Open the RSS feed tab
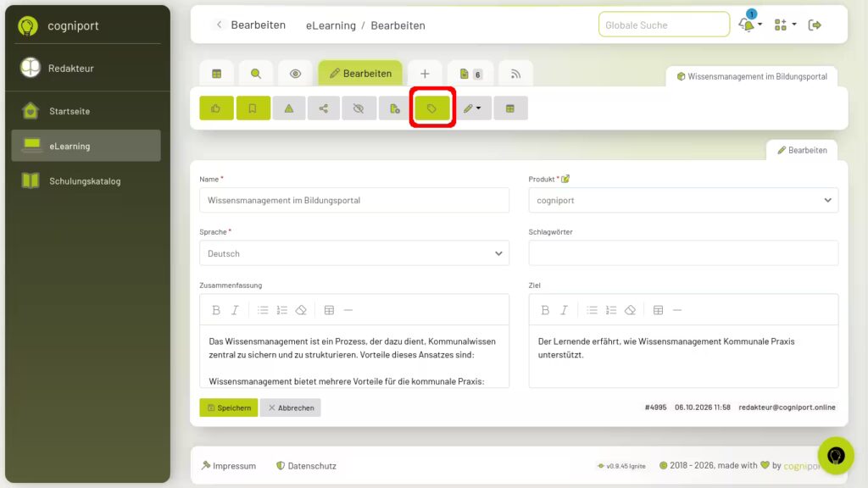The width and height of the screenshot is (868, 488). pyautogui.click(x=515, y=74)
